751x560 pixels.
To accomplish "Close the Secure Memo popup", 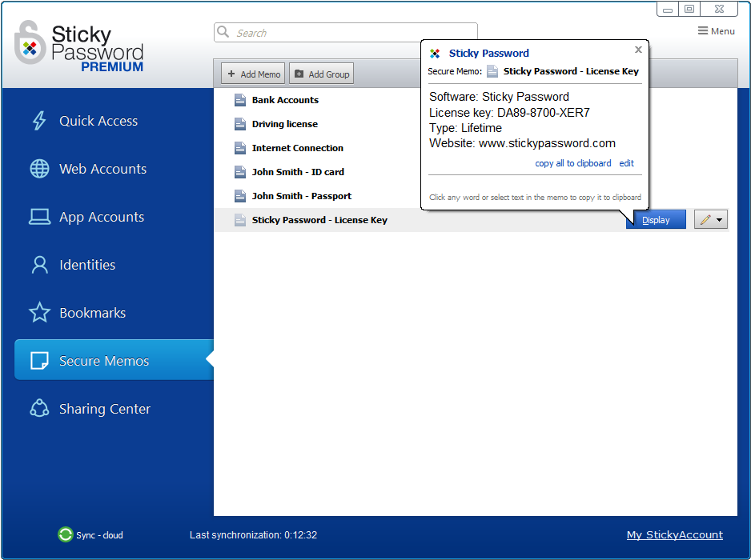I will [x=638, y=50].
